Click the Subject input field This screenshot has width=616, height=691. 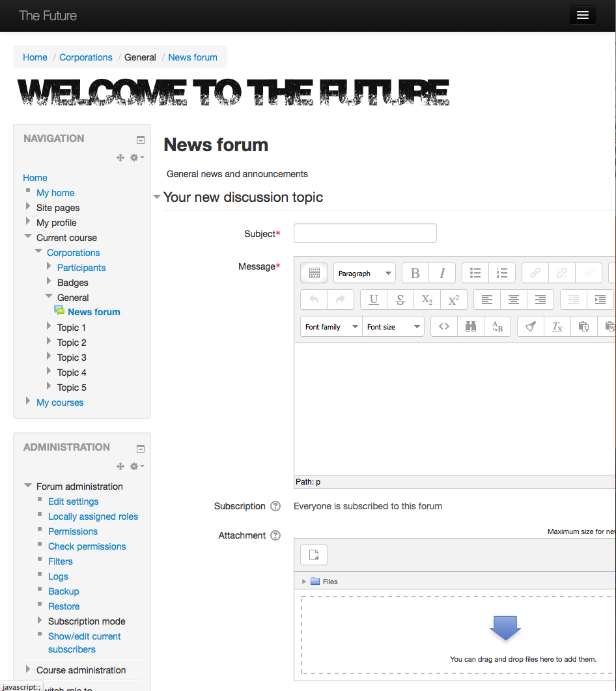point(365,233)
